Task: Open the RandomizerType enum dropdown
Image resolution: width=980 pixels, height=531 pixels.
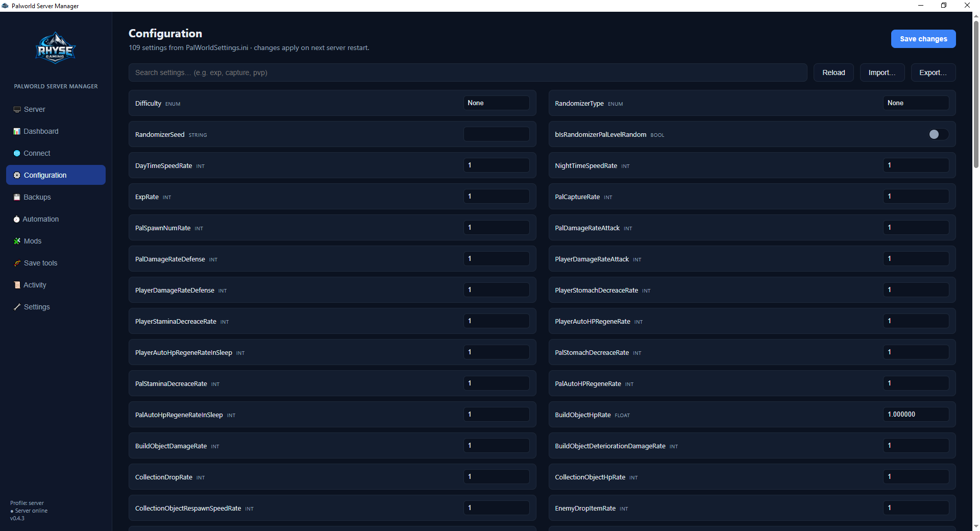Action: (x=916, y=103)
